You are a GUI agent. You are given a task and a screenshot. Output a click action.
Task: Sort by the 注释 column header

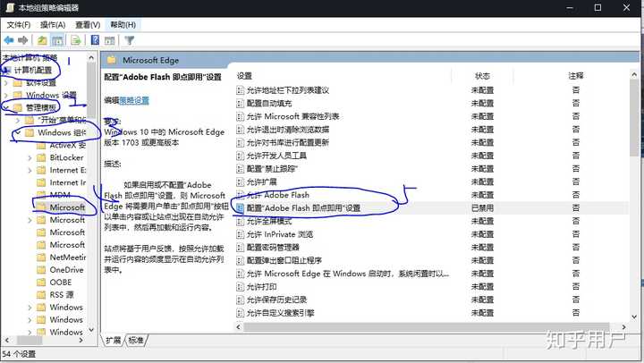click(575, 76)
